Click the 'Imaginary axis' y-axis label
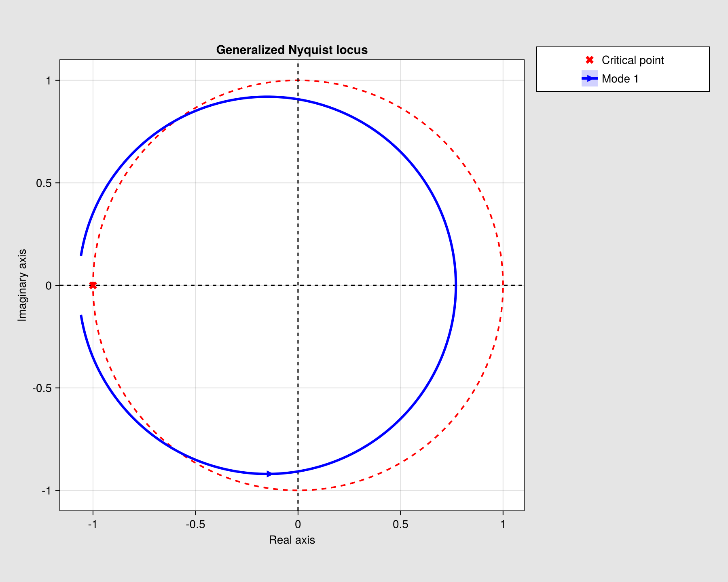728x582 pixels. [x=22, y=285]
